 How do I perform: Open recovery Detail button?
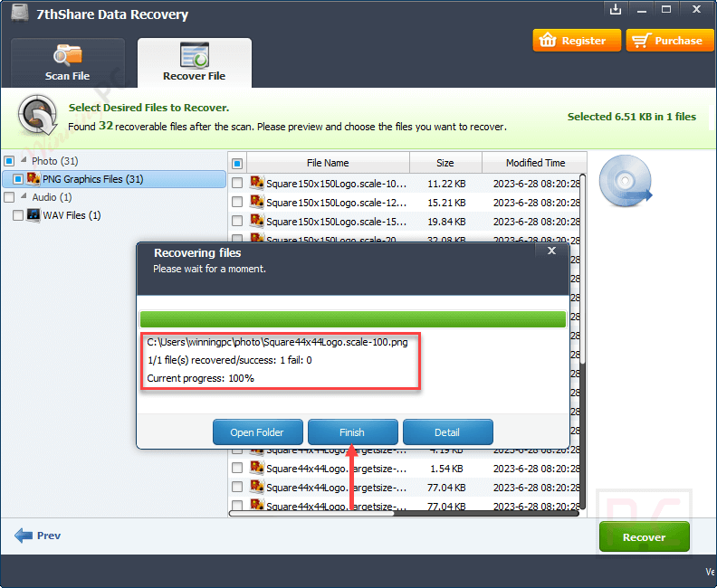pos(447,432)
